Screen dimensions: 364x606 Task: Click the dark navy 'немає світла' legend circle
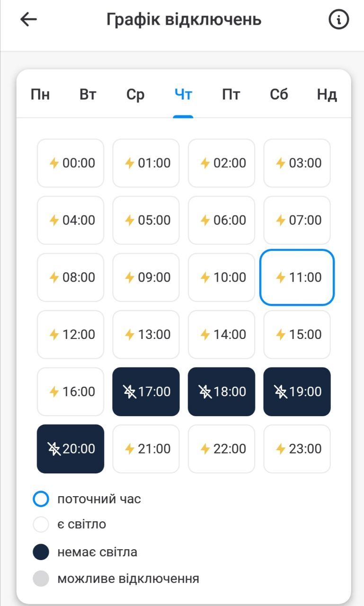[41, 552]
